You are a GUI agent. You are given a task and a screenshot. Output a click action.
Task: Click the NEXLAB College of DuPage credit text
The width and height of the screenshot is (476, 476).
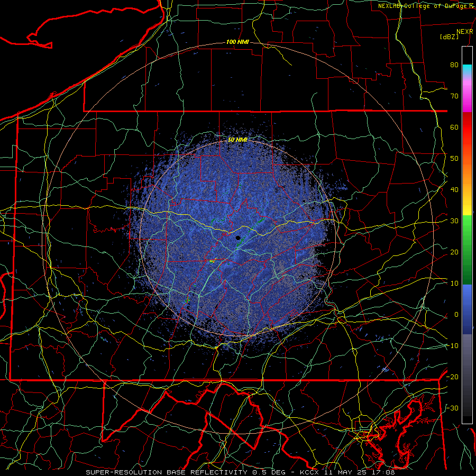point(425,6)
